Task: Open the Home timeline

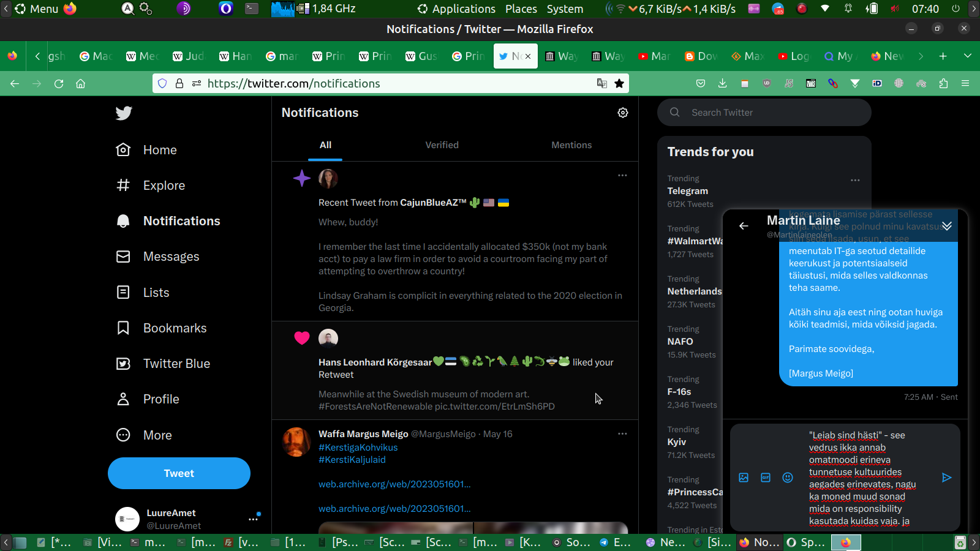Action: click(x=146, y=150)
